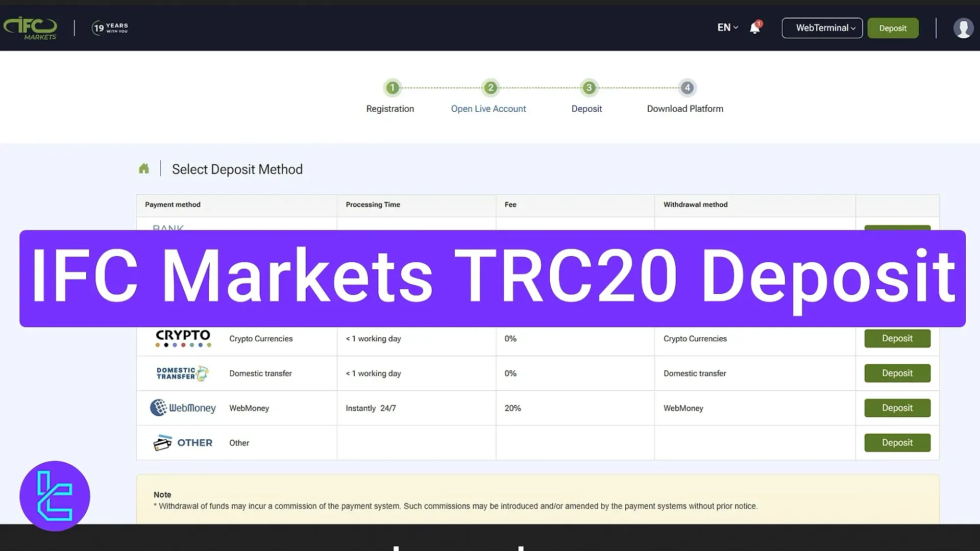Click the Other payment method logo
This screenshot has width=980, height=551.
click(183, 443)
